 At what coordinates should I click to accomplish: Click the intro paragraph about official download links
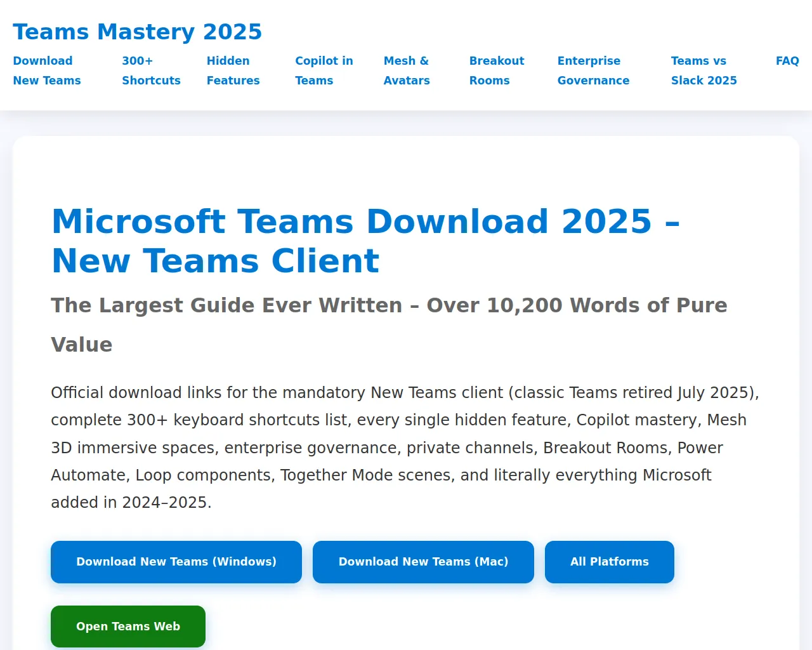coord(405,448)
